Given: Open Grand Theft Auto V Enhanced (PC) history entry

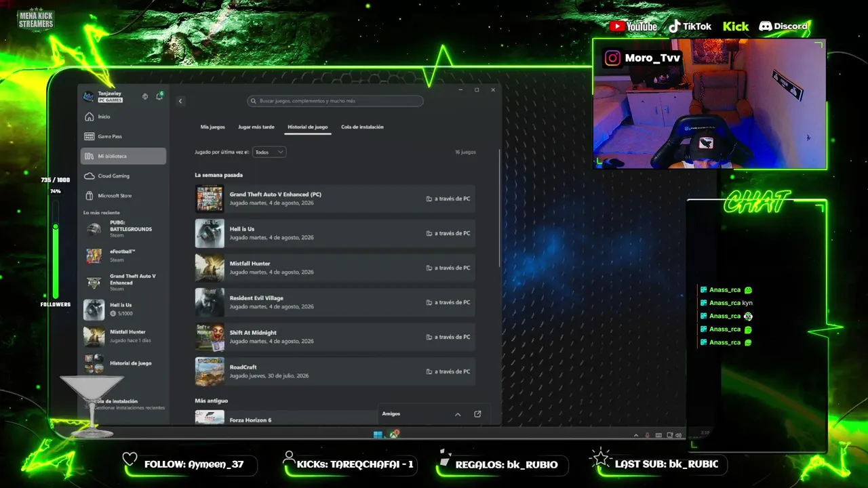Looking at the screenshot, I should 335,199.
